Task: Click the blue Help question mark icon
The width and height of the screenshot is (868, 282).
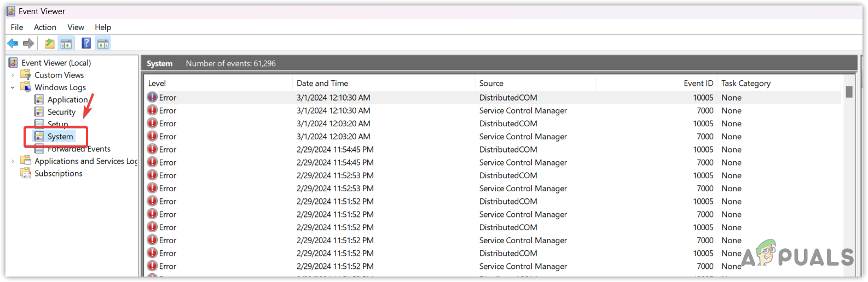Action: pyautogui.click(x=86, y=44)
